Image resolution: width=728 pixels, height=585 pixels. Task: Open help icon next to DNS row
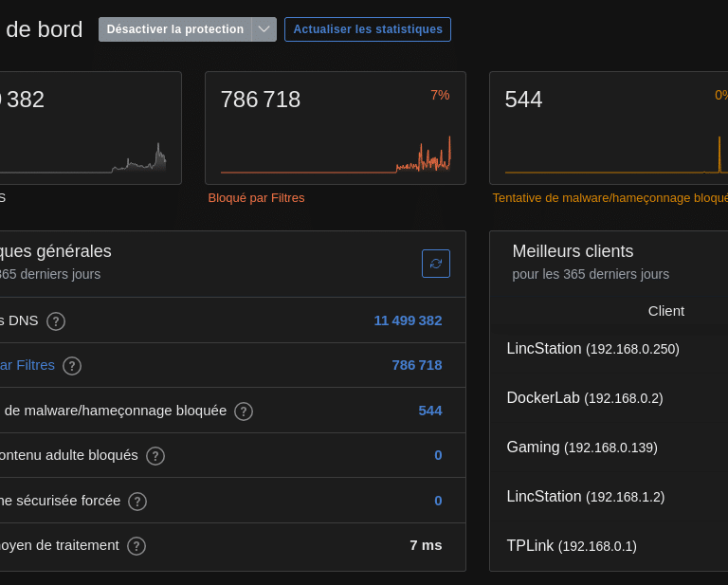[56, 320]
